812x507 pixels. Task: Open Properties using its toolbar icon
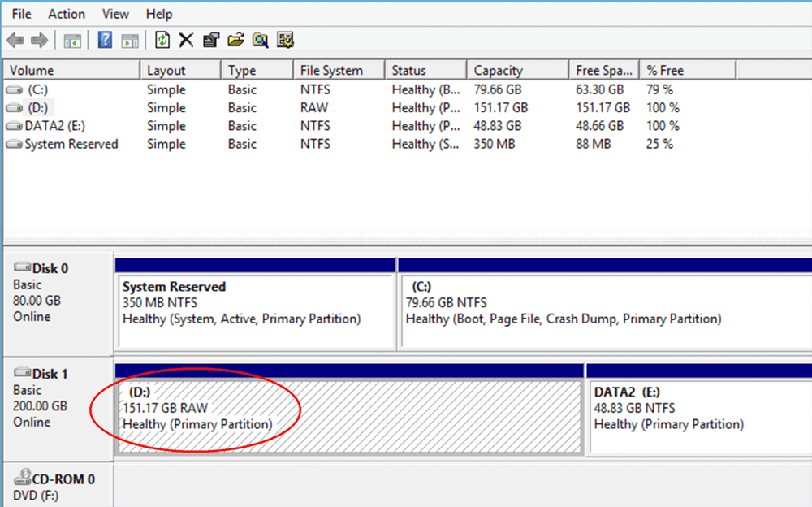(209, 40)
